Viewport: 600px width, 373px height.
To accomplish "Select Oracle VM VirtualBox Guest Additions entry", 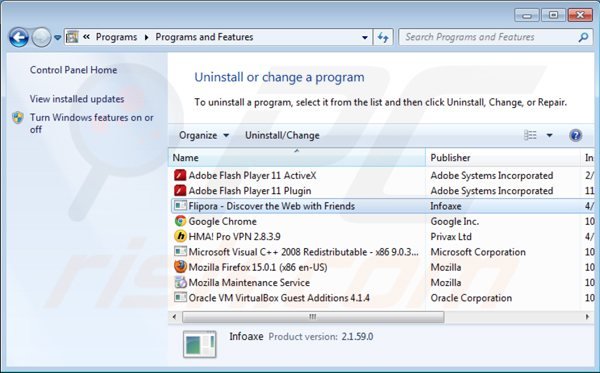I will (279, 298).
